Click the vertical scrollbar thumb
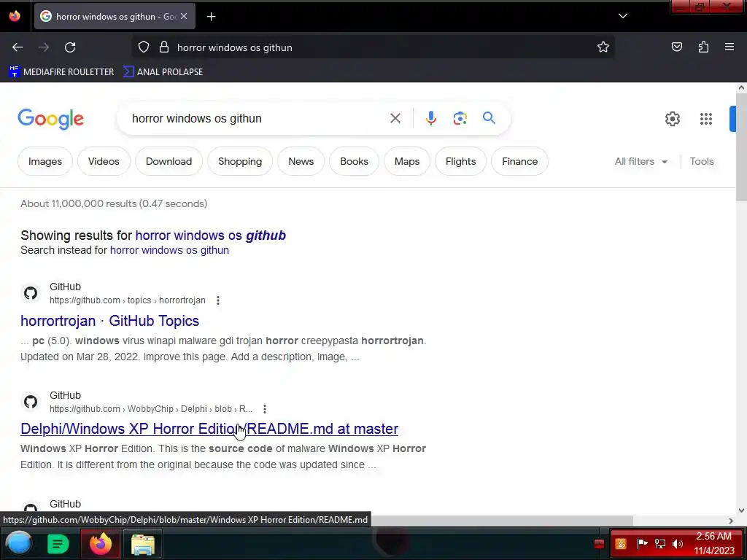The height and width of the screenshot is (560, 747). [741, 147]
